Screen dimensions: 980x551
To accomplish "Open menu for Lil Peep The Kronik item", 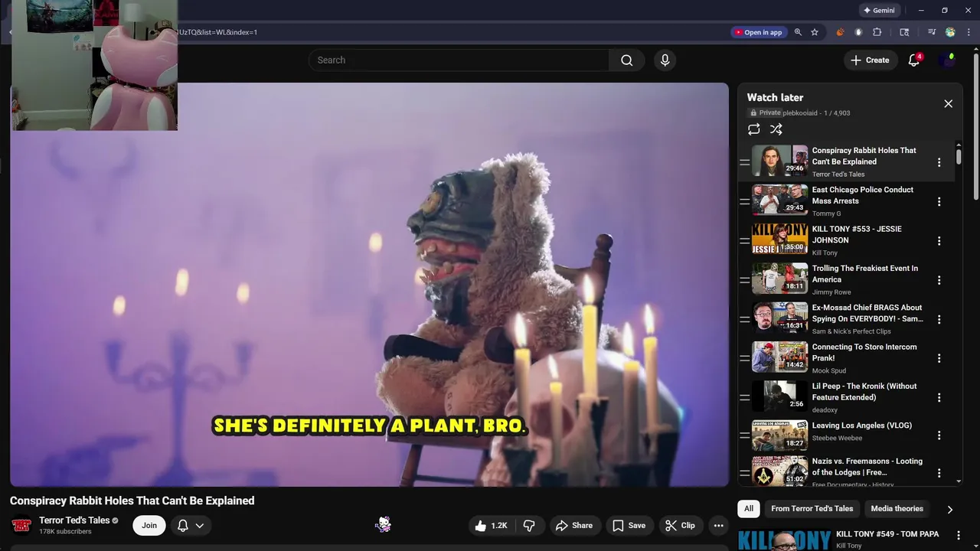I will click(939, 398).
